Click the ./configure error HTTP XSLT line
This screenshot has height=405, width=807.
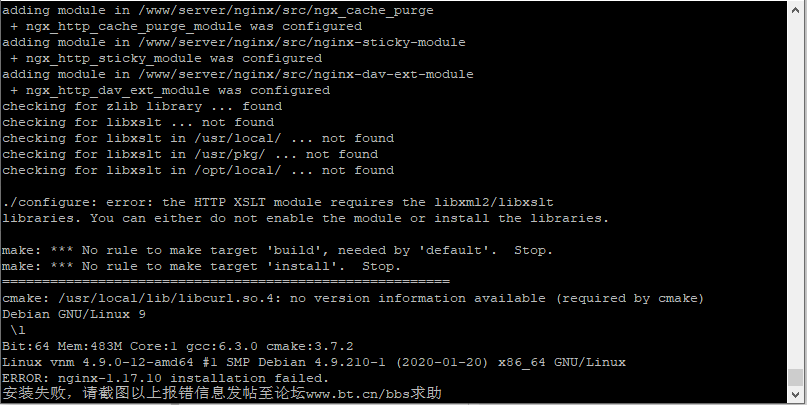pos(278,202)
